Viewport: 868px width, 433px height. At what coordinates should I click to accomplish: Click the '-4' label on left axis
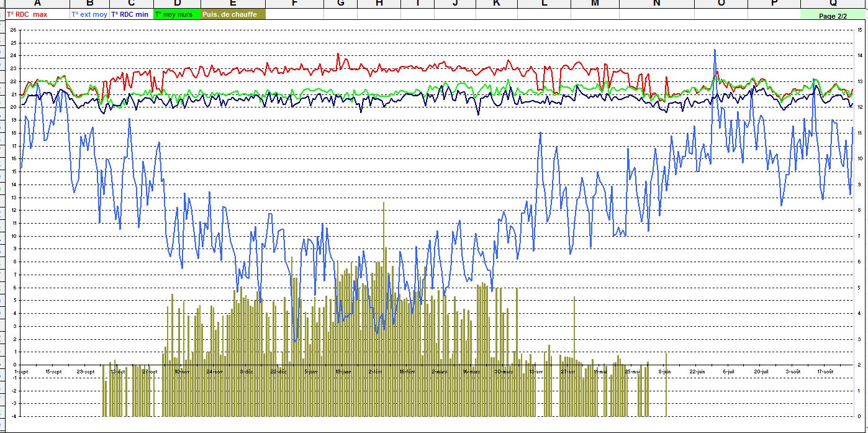click(x=14, y=416)
